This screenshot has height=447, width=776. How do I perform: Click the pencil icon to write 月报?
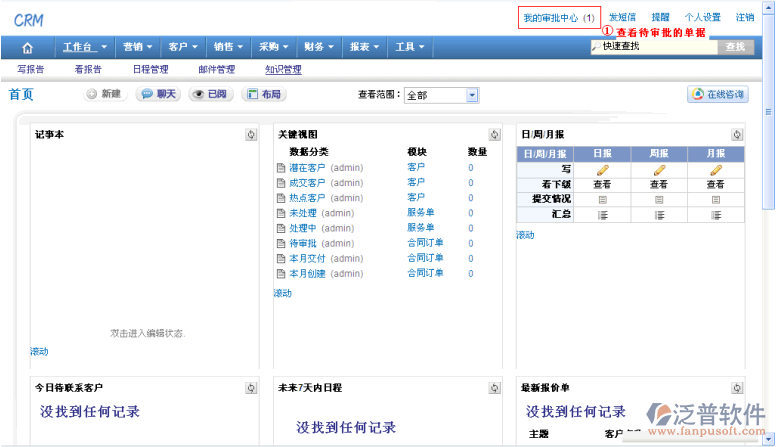pos(716,170)
